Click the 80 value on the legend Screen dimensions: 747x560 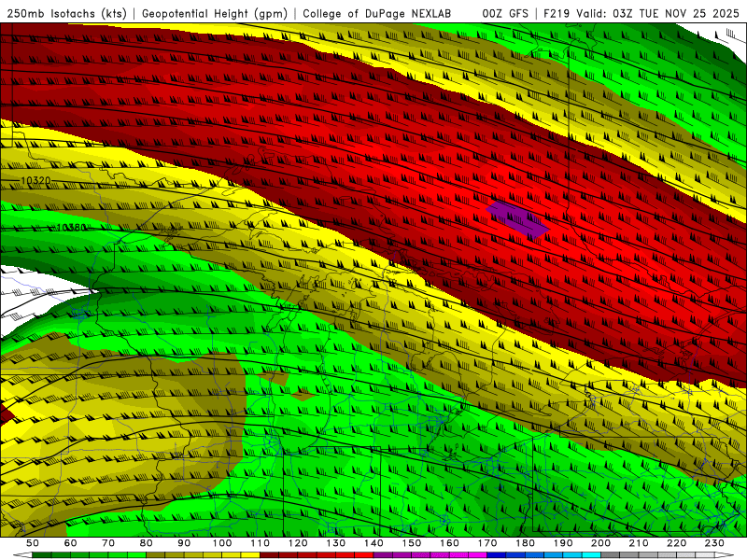pos(147,543)
